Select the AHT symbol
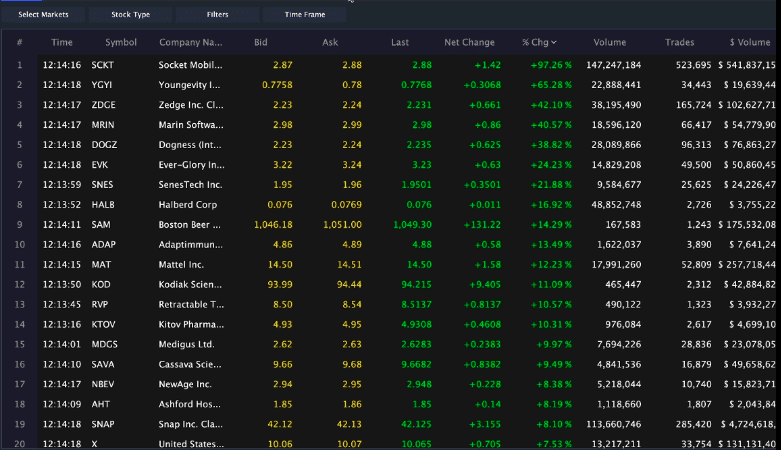Viewport: 781px width, 450px height. [x=101, y=404]
